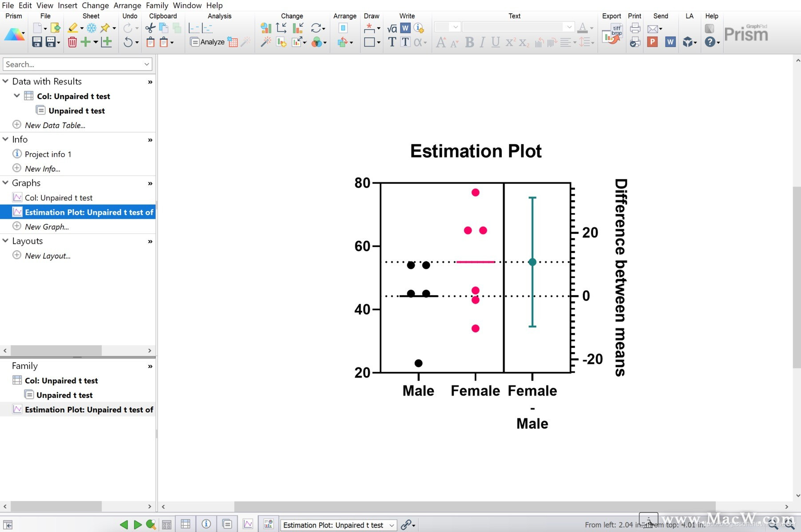Open the Window menu
The width and height of the screenshot is (801, 532).
click(x=187, y=5)
